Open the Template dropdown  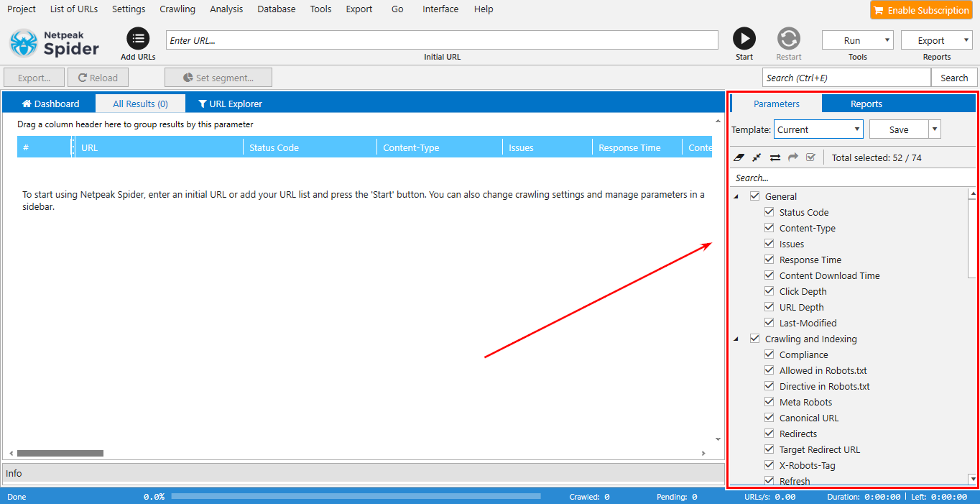click(818, 129)
